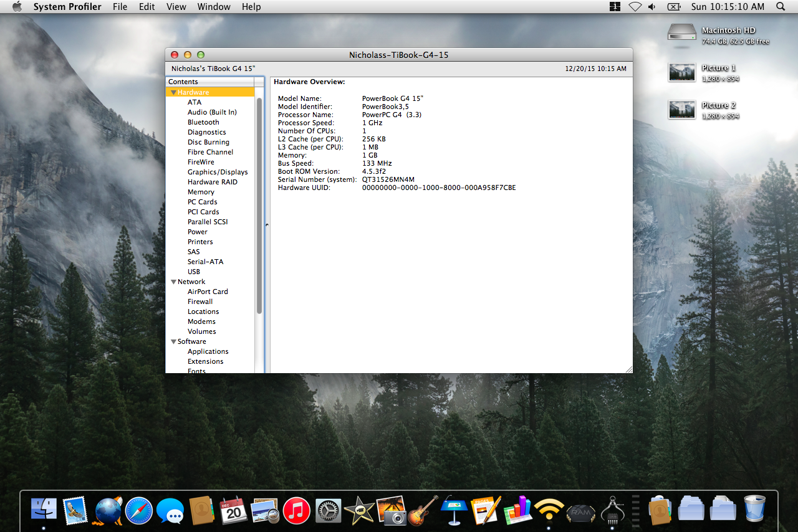Select FireWire in contents list
The height and width of the screenshot is (532, 798).
point(201,162)
